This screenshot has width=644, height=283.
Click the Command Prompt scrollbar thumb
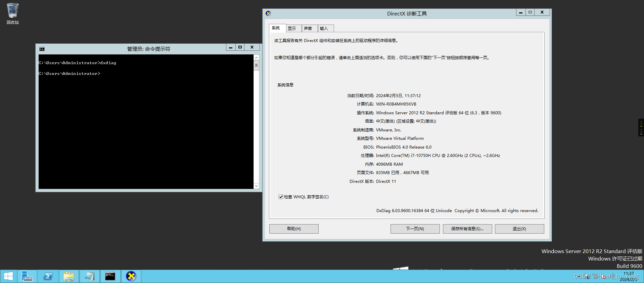[256, 65]
